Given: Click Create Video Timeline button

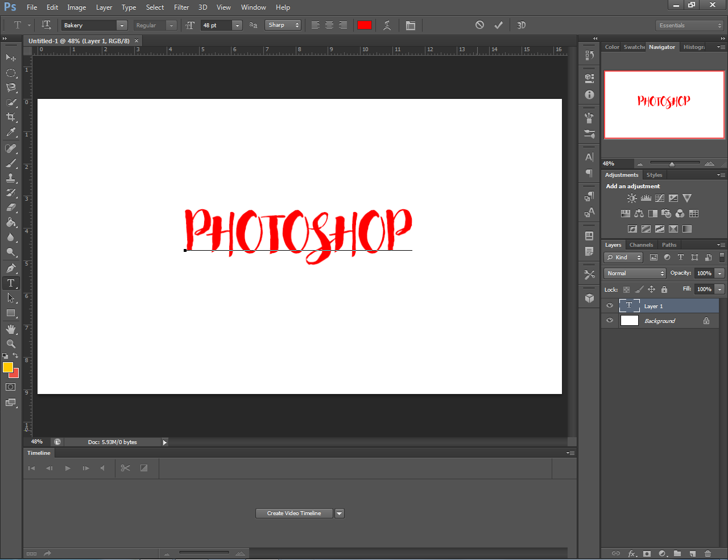Looking at the screenshot, I should [x=294, y=513].
